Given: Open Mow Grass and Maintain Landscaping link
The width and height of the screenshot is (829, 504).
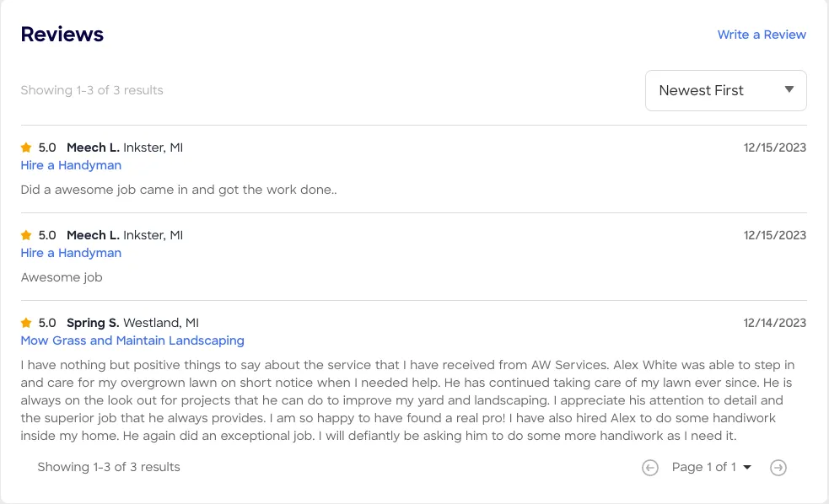Looking at the screenshot, I should click(x=132, y=340).
